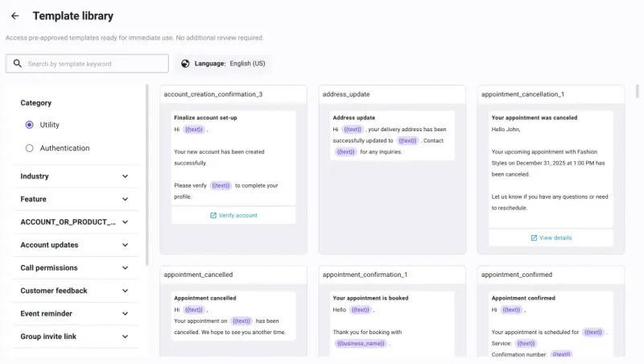Expand the Event reminder filter
Image resolution: width=644 pixels, height=364 pixels.
point(75,314)
